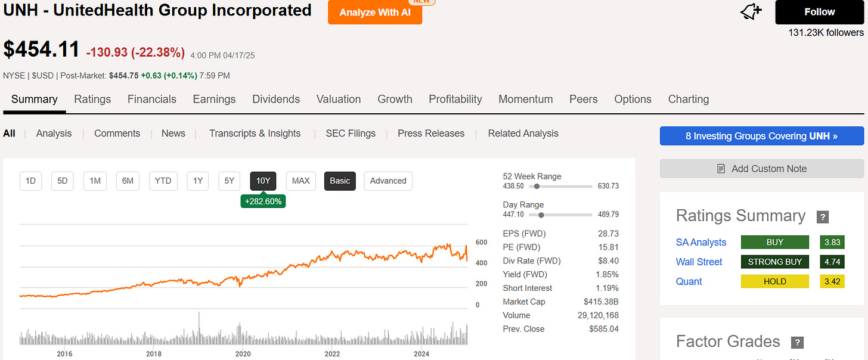
Task: Switch to the Ratings tab
Action: tap(92, 100)
